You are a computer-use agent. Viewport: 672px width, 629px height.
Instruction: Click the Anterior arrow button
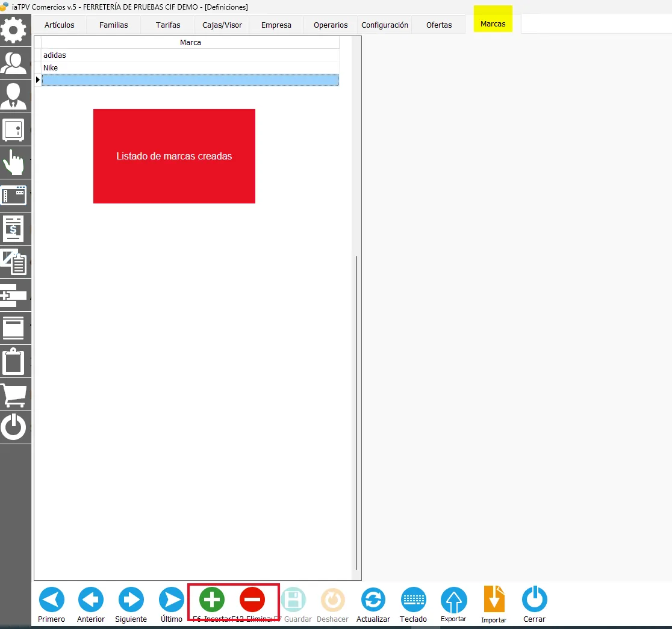pos(91,600)
